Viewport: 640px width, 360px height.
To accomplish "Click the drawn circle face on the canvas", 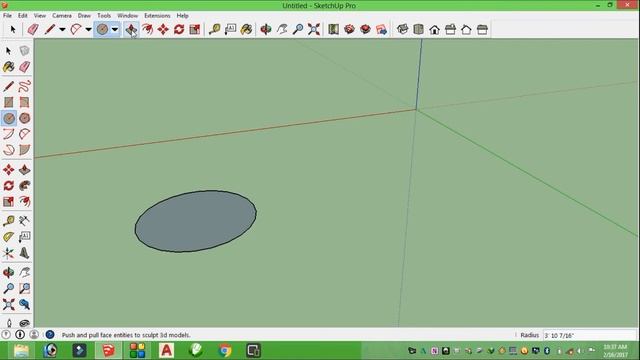I will pyautogui.click(x=196, y=221).
